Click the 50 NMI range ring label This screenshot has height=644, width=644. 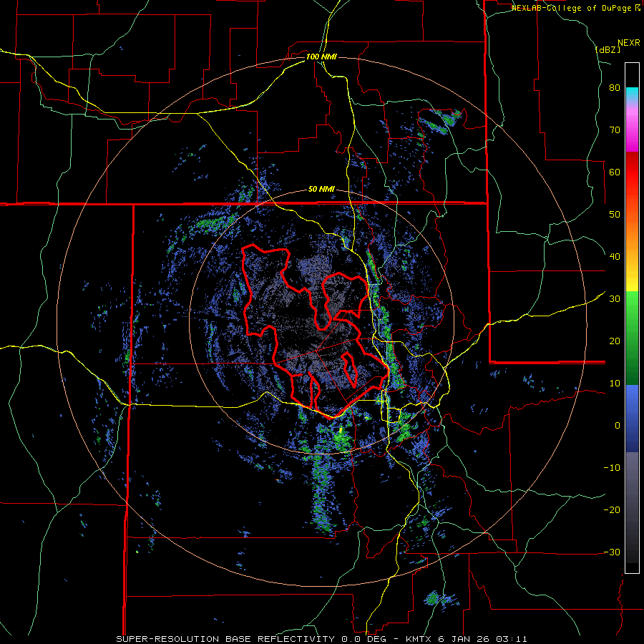[x=321, y=190]
